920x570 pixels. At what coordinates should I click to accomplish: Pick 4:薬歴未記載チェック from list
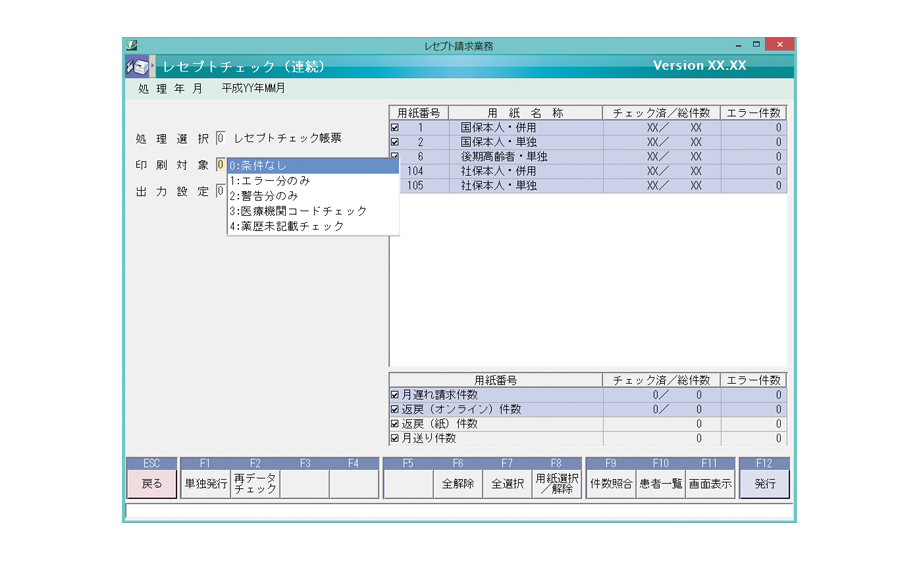click(x=313, y=226)
